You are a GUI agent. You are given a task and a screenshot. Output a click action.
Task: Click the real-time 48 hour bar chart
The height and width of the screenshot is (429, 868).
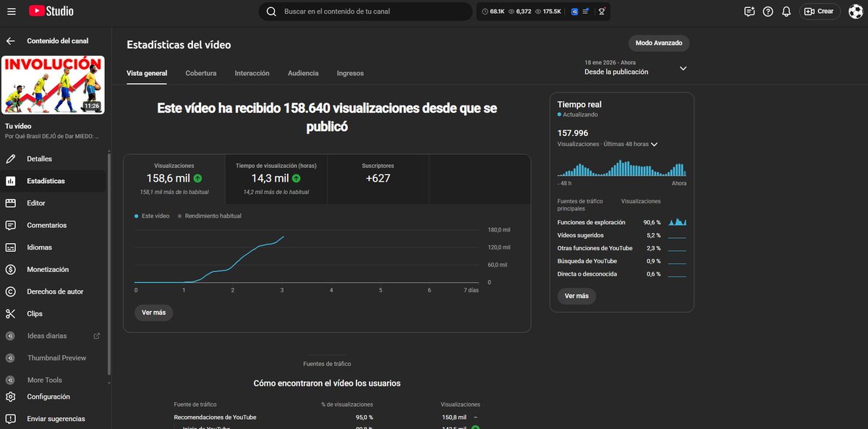[622, 169]
